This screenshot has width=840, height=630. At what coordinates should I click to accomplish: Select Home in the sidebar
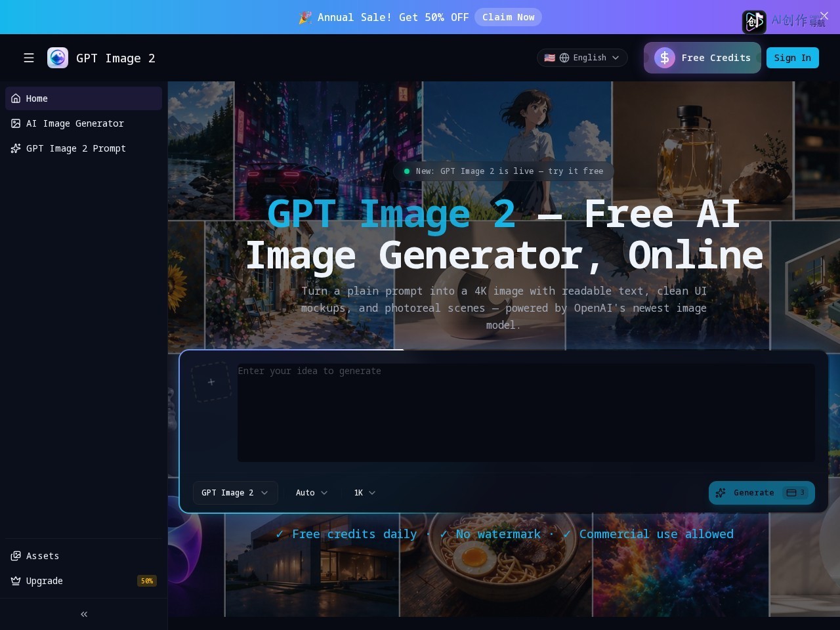click(83, 98)
